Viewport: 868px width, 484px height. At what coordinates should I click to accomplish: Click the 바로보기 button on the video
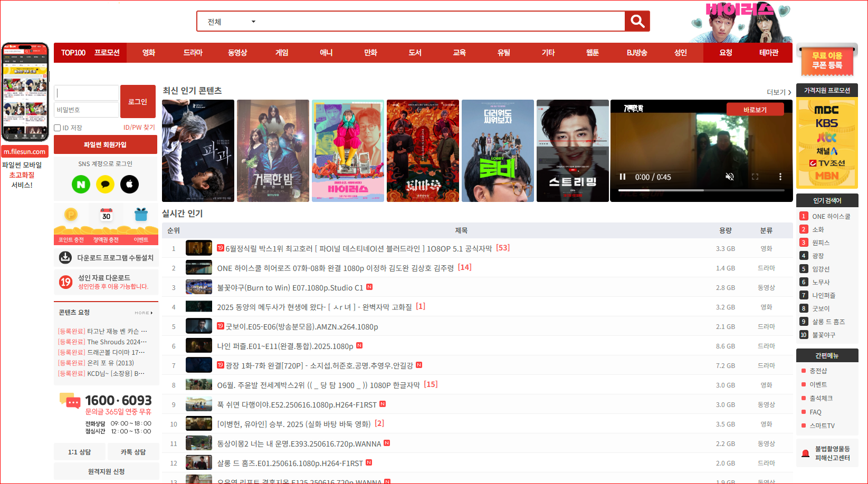coord(755,110)
